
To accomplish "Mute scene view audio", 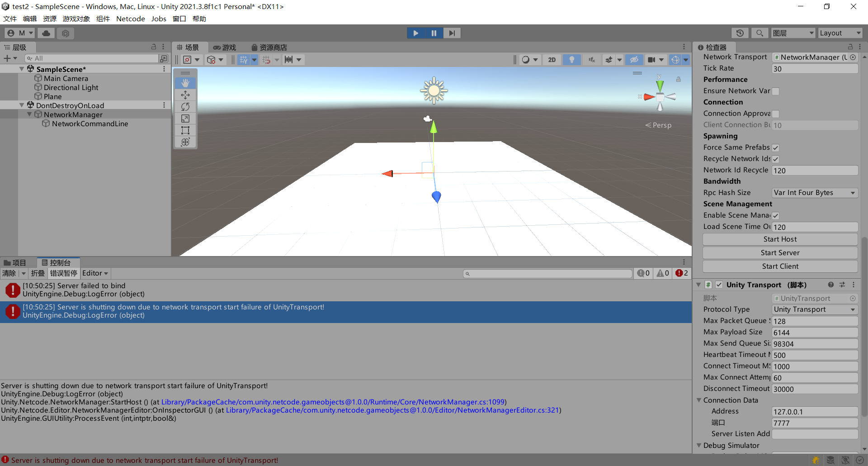I will click(x=591, y=59).
